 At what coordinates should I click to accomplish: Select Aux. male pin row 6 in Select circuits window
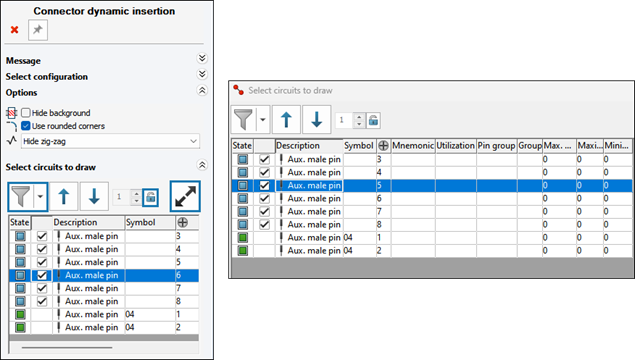point(432,198)
